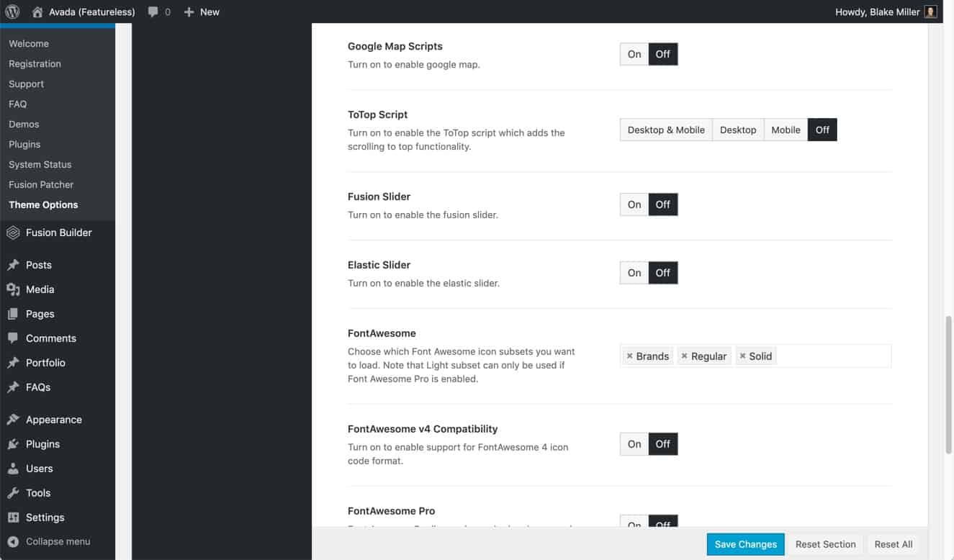Turn Google Map Scripts On
This screenshot has width=954, height=560.
click(634, 54)
